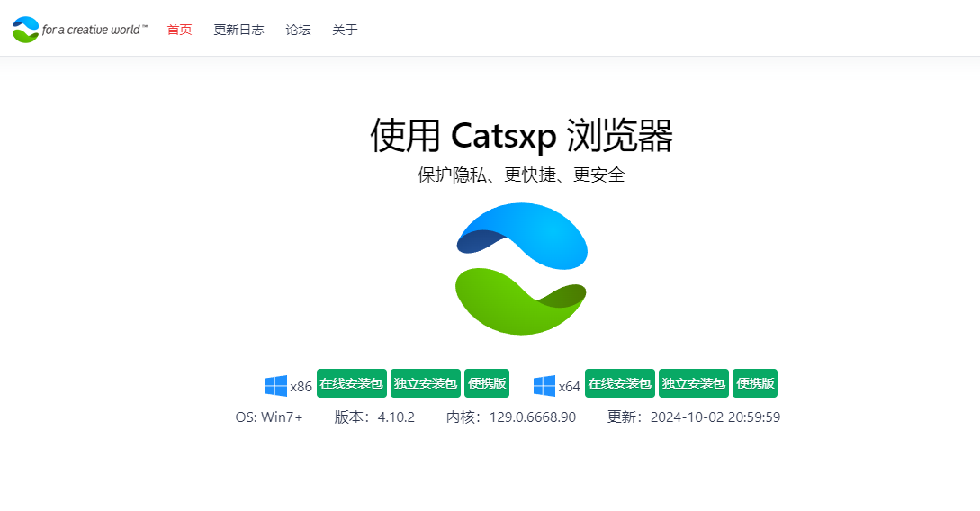Click the x86 architecture label
The image size is (980, 511).
click(x=301, y=387)
